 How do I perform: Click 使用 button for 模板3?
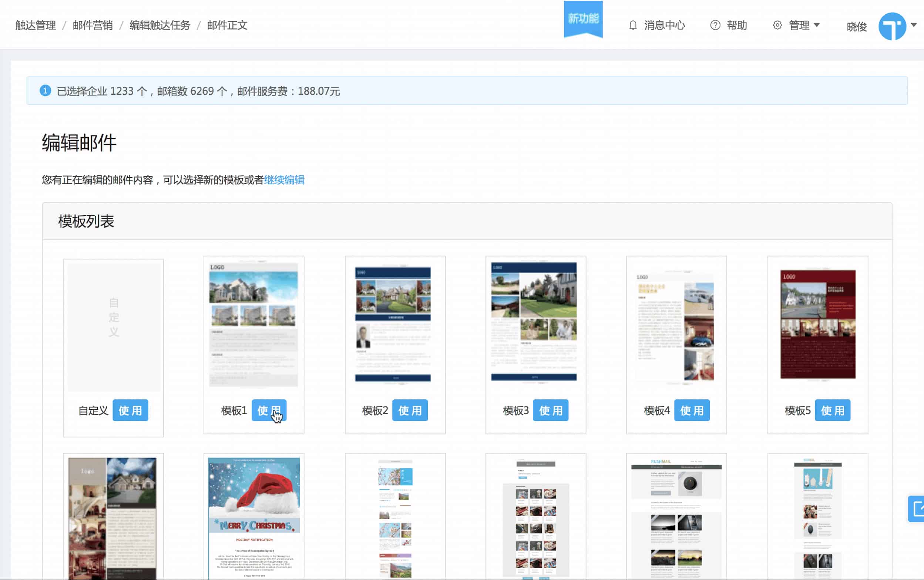pos(551,410)
